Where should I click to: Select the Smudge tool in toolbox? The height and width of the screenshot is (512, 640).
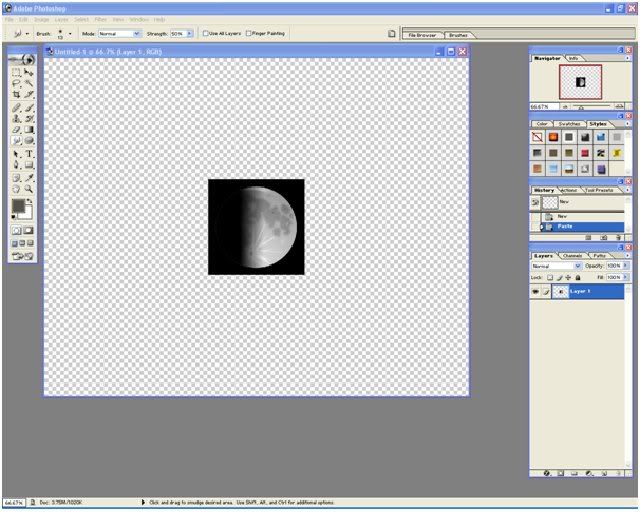coord(16,141)
